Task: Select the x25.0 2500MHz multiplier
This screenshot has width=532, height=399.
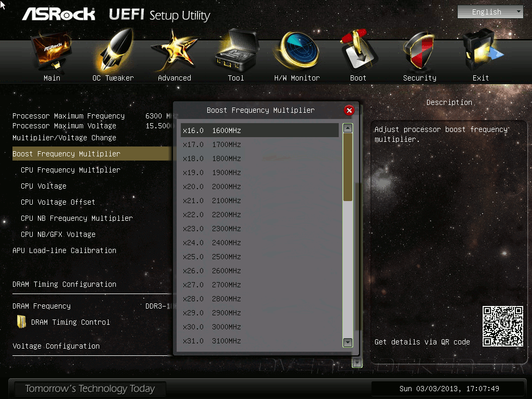Action: (260, 257)
